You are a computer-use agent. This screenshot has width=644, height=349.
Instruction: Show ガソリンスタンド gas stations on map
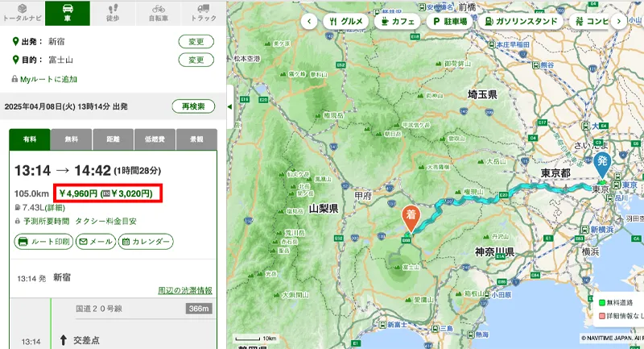point(521,22)
